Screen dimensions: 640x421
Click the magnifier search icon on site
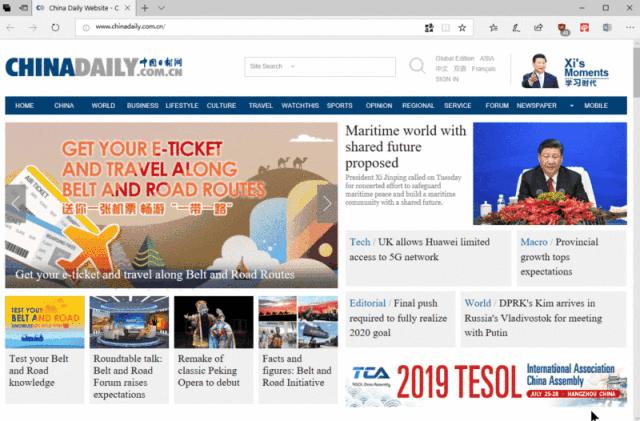coord(417,65)
